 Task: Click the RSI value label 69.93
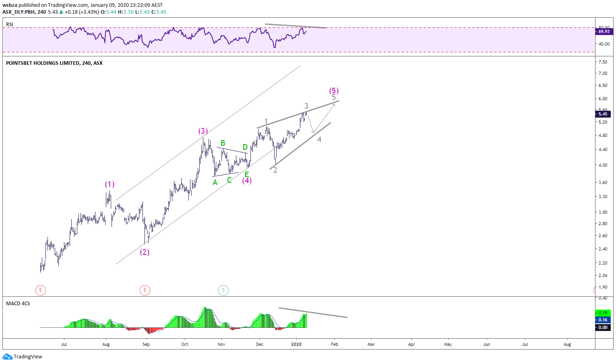point(603,31)
